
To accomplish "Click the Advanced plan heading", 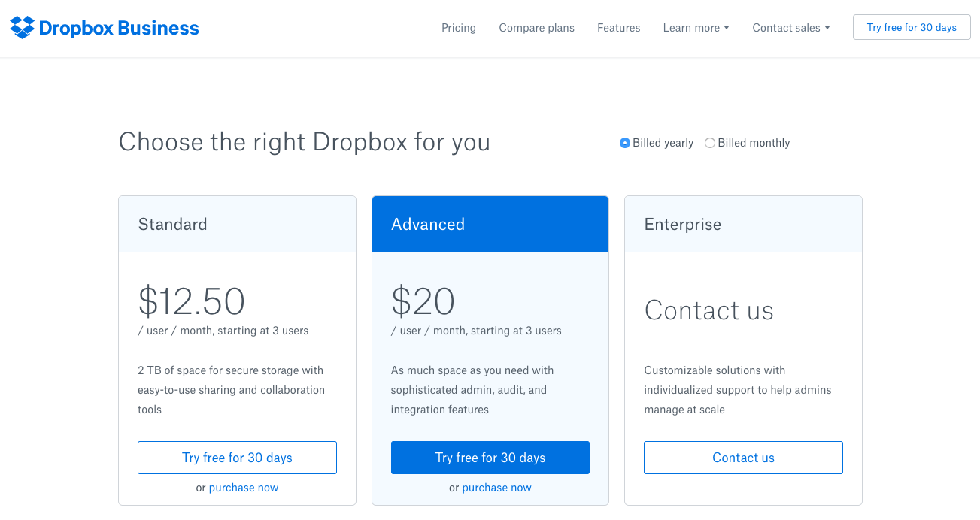I will 428,224.
